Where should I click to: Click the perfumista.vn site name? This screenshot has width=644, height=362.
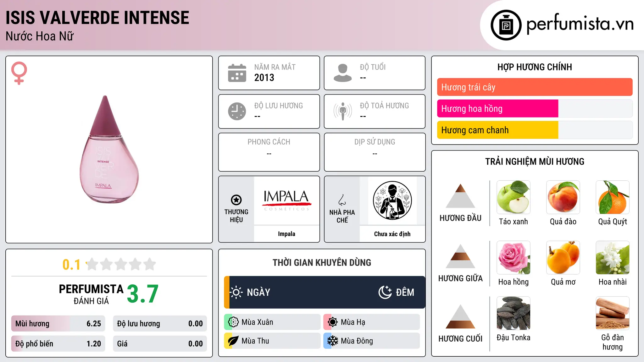pyautogui.click(x=580, y=24)
